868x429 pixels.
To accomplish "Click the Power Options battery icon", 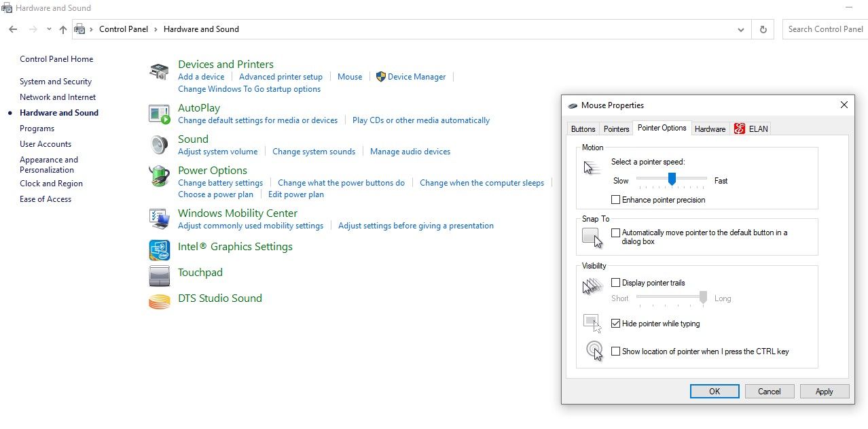I will tap(158, 175).
